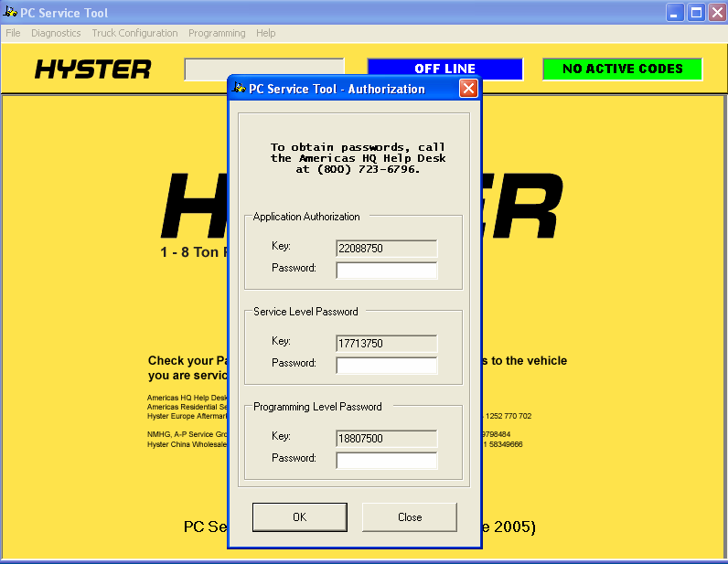Click the Service Level Key field 17713750
The height and width of the screenshot is (564, 728).
(386, 344)
